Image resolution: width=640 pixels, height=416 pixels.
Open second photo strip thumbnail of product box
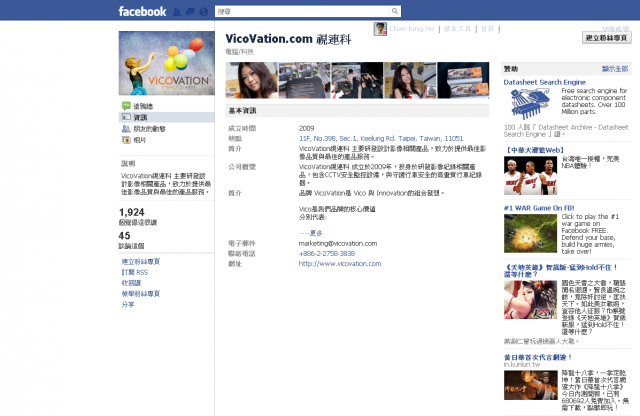pos(304,80)
